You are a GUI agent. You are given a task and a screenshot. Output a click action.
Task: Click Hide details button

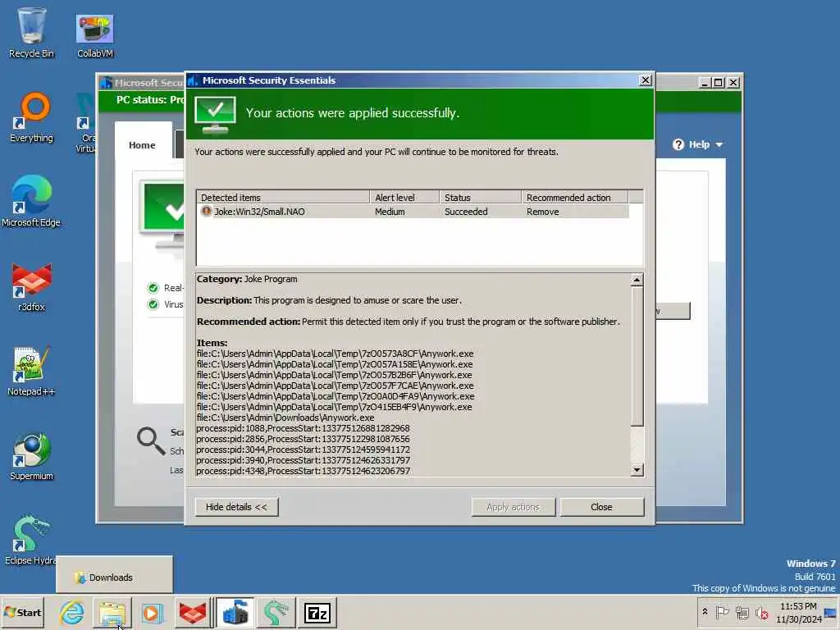tap(236, 507)
